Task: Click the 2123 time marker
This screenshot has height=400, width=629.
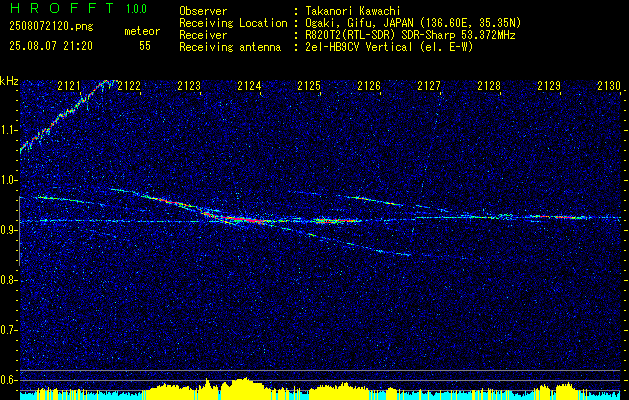Action: [x=189, y=85]
